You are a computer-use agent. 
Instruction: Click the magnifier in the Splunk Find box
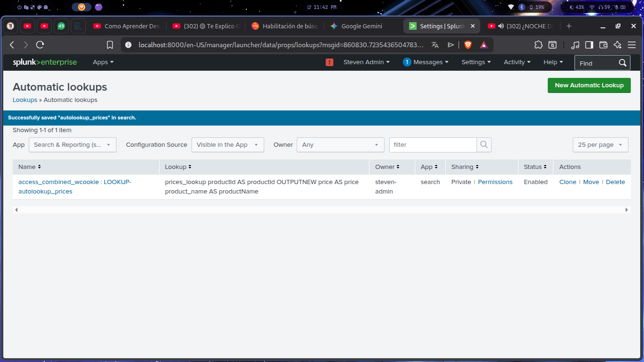pos(622,62)
